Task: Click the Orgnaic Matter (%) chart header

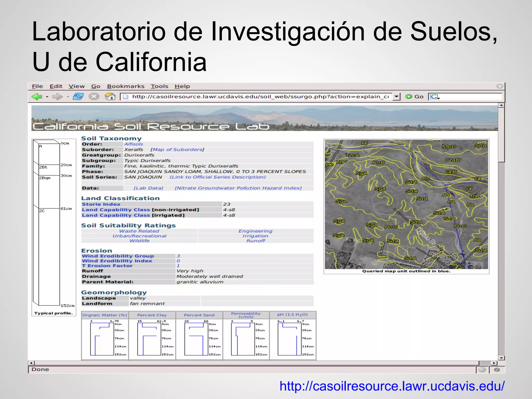Action: coord(105,315)
